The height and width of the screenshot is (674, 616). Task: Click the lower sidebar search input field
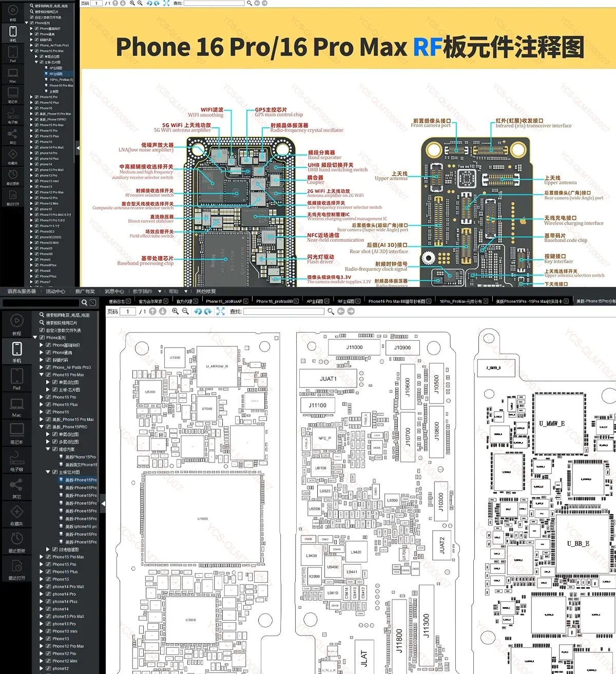point(41,303)
